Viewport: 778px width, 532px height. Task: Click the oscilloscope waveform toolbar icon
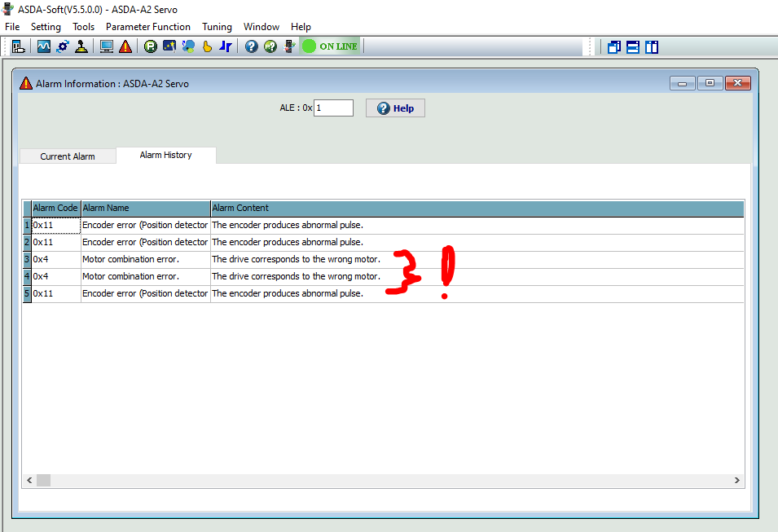[44, 46]
